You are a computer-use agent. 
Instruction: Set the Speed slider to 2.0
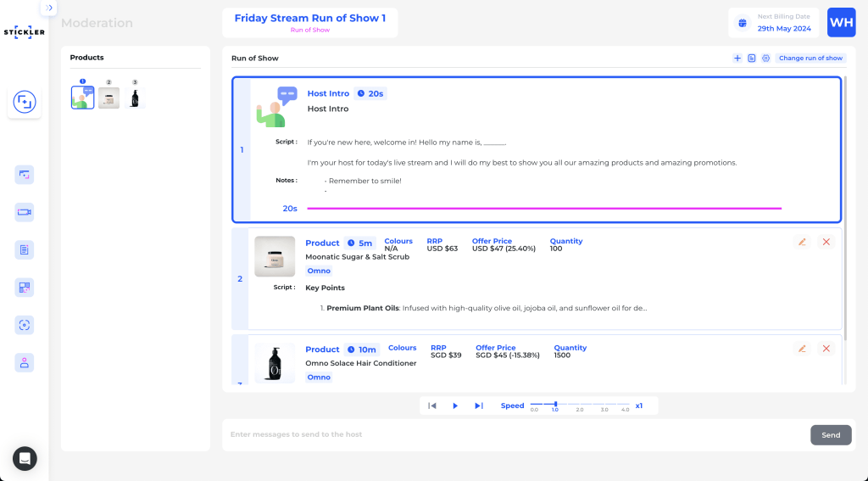click(x=580, y=405)
